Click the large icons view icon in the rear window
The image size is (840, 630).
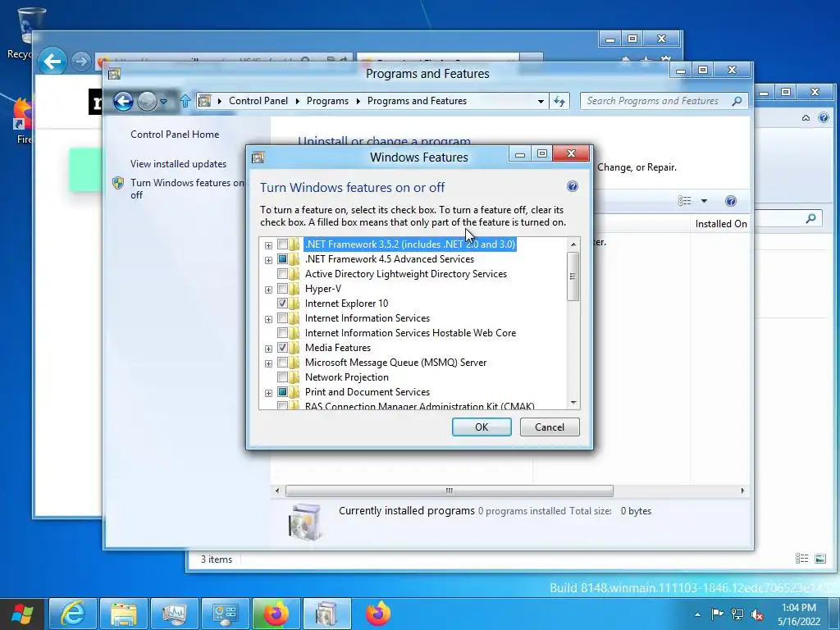(820, 559)
